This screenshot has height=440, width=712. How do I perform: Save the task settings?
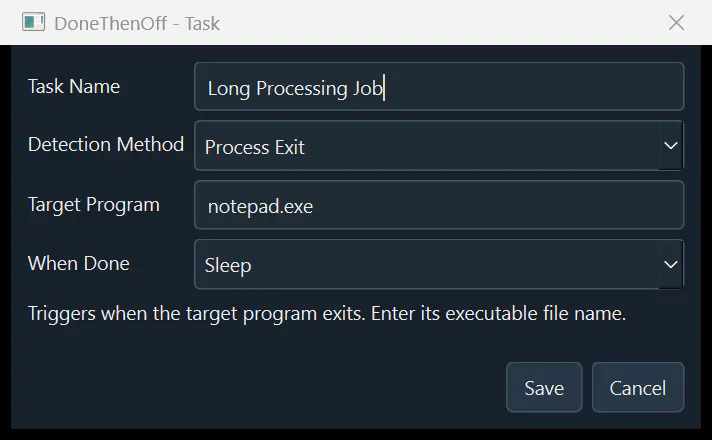point(544,387)
